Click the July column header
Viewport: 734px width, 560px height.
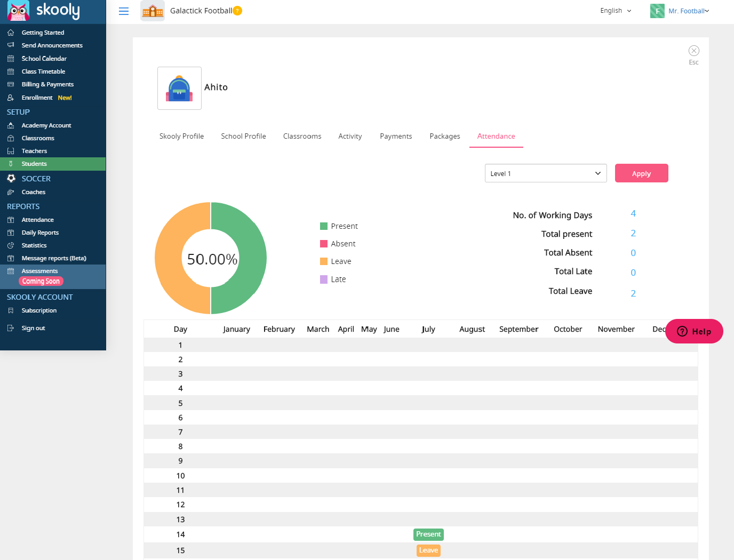coord(428,329)
